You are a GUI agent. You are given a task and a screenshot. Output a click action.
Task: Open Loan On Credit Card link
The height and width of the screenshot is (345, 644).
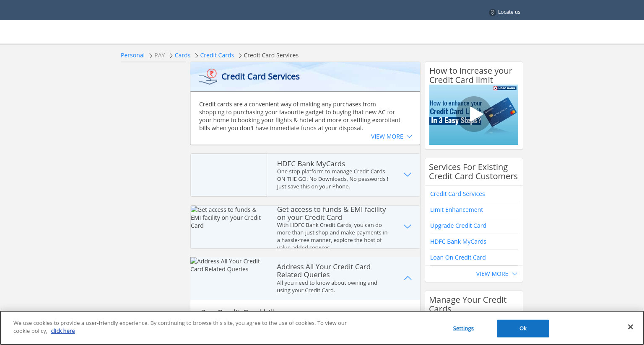tap(458, 257)
